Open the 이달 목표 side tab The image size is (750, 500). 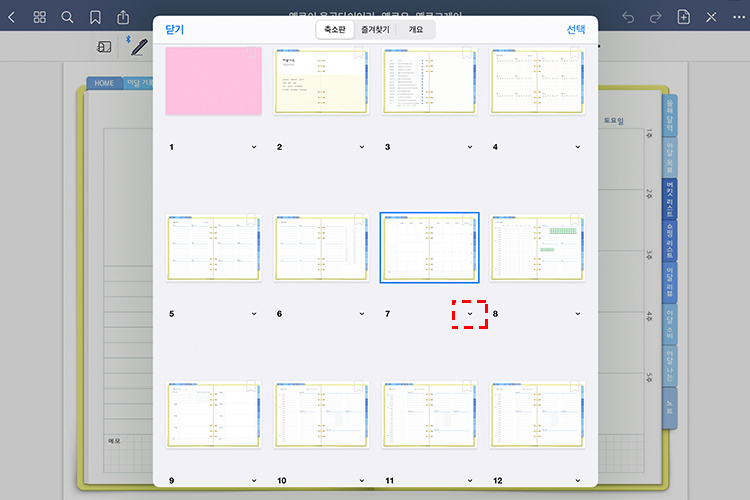[670, 157]
